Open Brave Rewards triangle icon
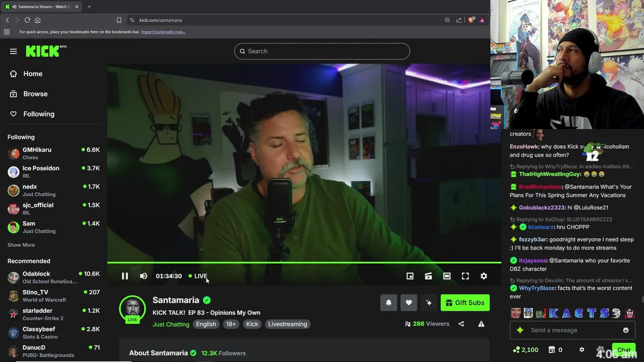This screenshot has width=644, height=362. coord(482,20)
